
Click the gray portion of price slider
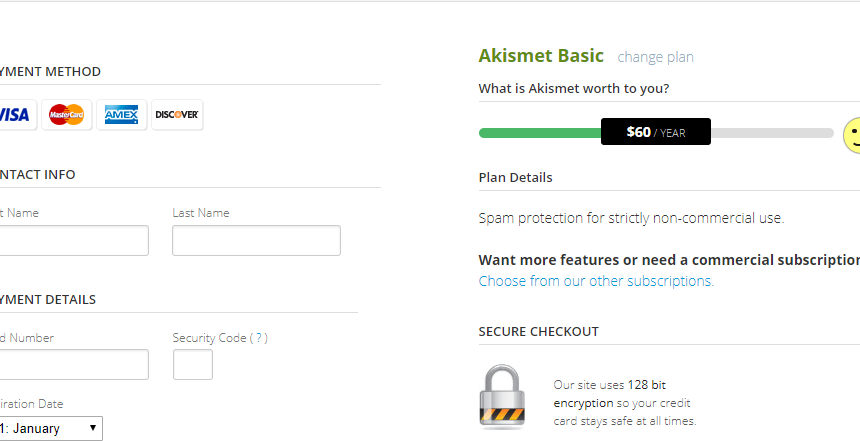772,133
